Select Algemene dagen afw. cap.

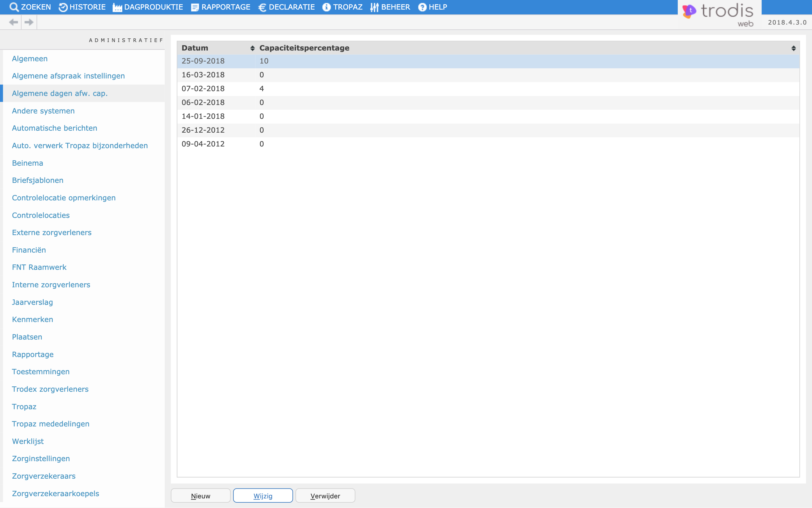(60, 93)
